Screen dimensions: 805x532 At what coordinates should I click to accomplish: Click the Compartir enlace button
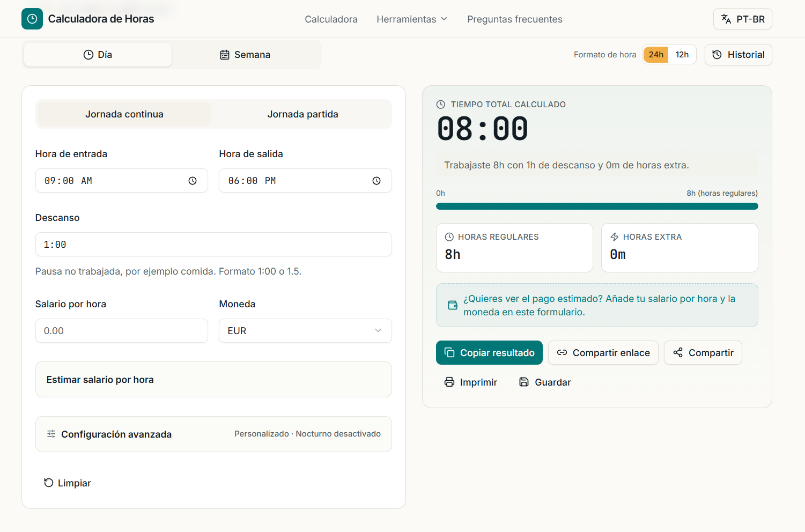coord(603,352)
